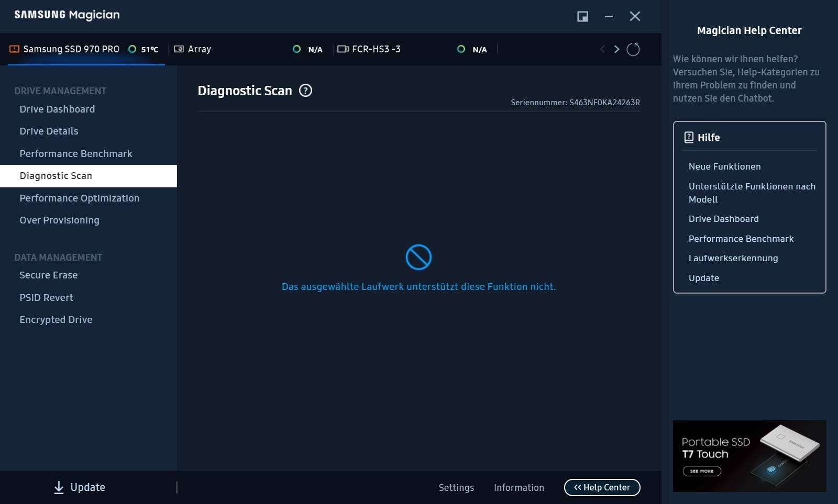
Task: Click the Array N/A status circle
Action: click(296, 49)
